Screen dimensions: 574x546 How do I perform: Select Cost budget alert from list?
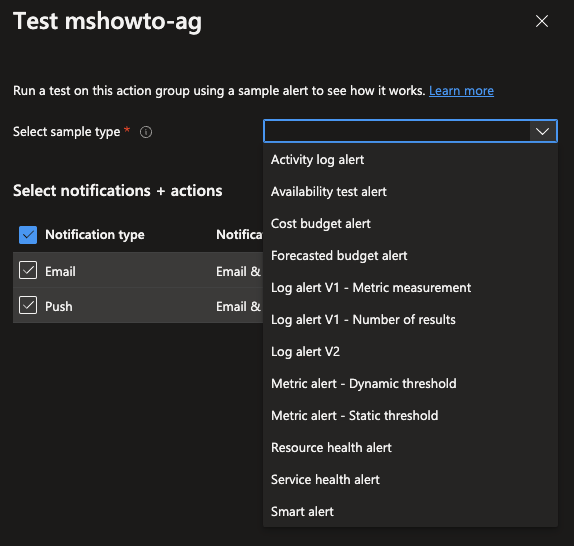pos(410,224)
